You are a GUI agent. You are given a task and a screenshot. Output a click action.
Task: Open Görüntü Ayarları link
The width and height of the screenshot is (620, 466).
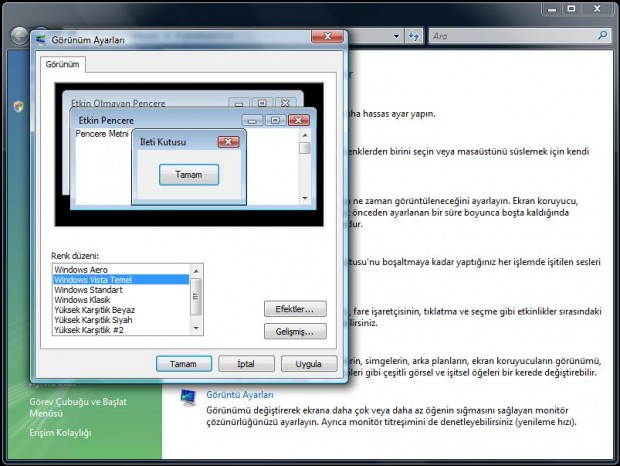[x=240, y=394]
